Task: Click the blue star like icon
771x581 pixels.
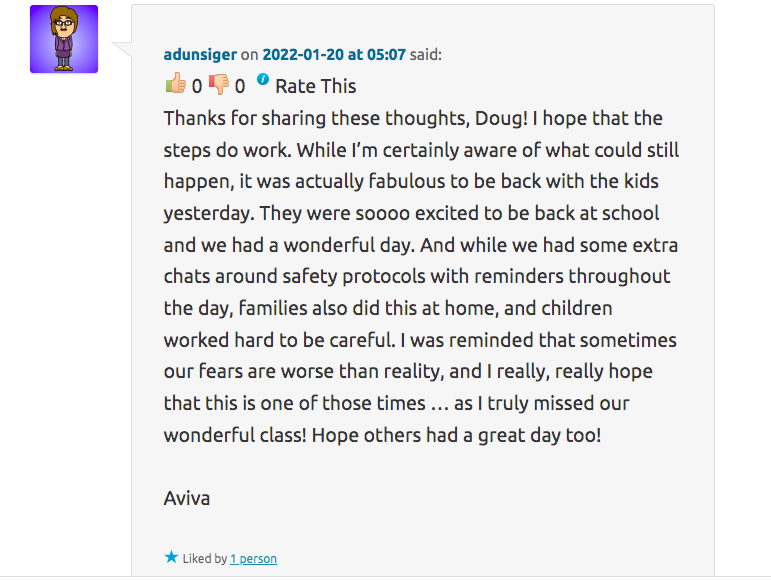Action: tap(171, 557)
